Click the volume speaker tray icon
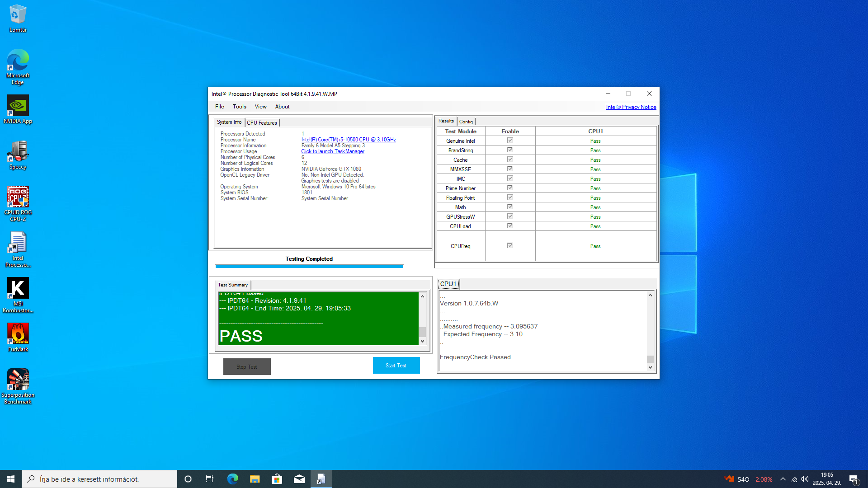868x488 pixels. click(805, 479)
